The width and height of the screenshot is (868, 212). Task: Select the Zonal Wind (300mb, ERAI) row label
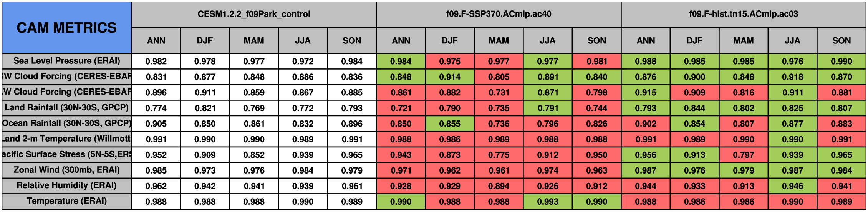pyautogui.click(x=66, y=170)
